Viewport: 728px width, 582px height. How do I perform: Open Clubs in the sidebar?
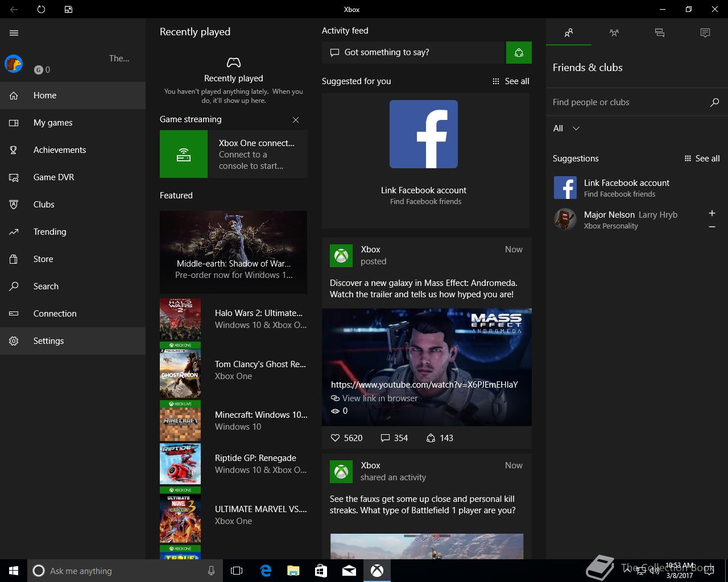click(x=73, y=205)
